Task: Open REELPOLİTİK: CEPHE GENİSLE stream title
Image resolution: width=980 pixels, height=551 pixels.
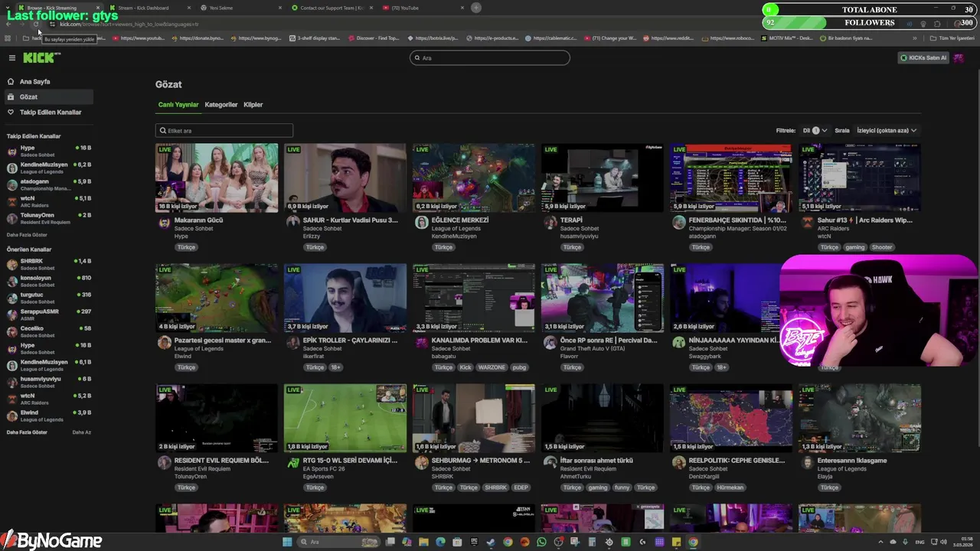Action: coord(737,461)
